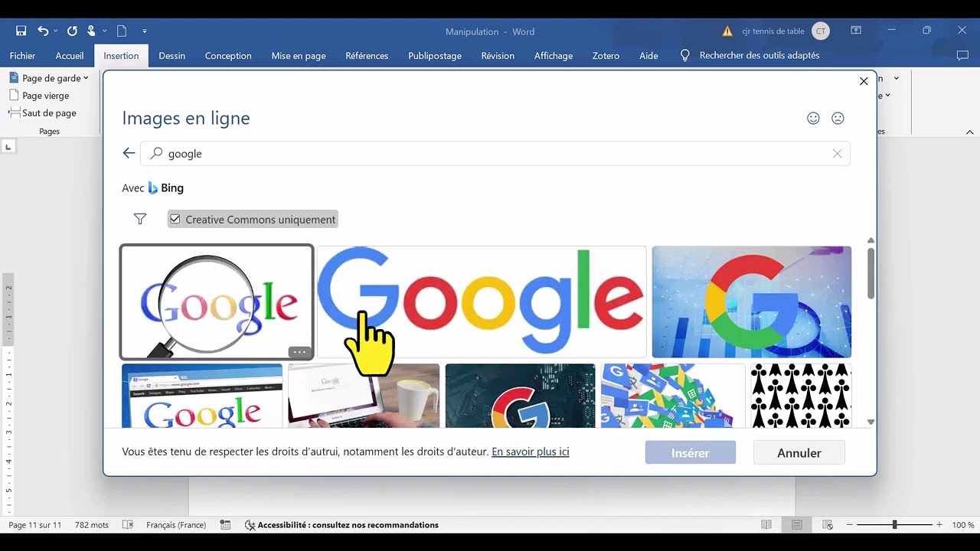This screenshot has width=980, height=551.
Task: Switch to the Dessin tab
Action: (x=172, y=56)
